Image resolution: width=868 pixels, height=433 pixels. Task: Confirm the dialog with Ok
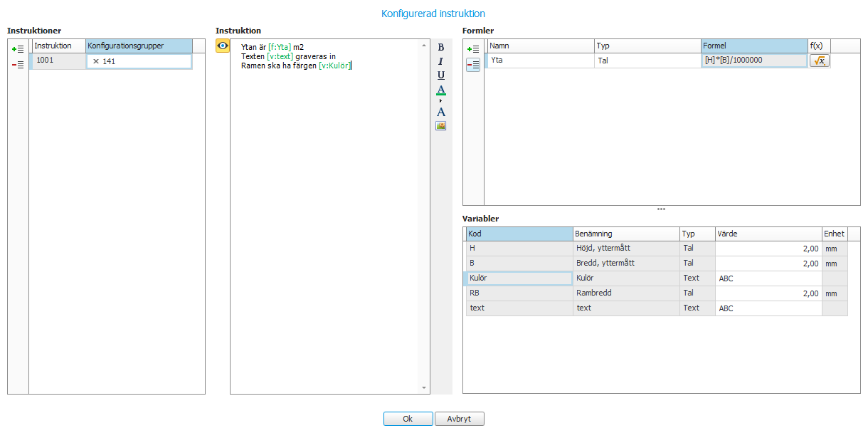pyautogui.click(x=408, y=419)
